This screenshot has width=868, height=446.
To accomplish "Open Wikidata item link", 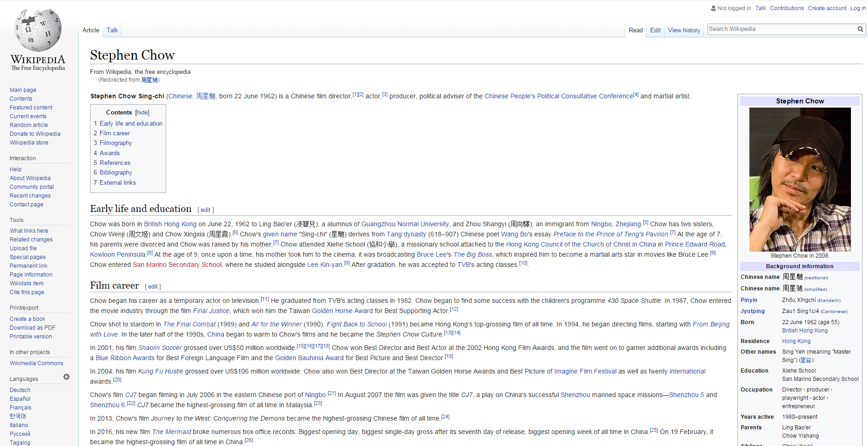I will coord(26,283).
